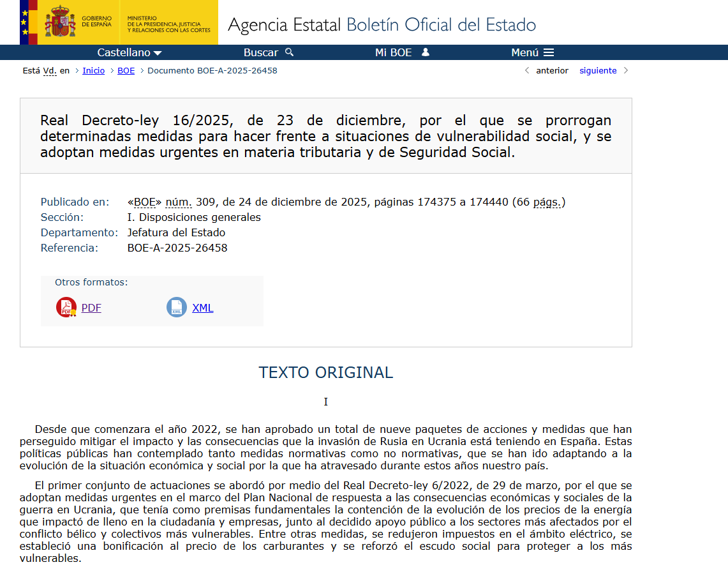
Task: Click the Otros formatos label
Action: pos(91,283)
